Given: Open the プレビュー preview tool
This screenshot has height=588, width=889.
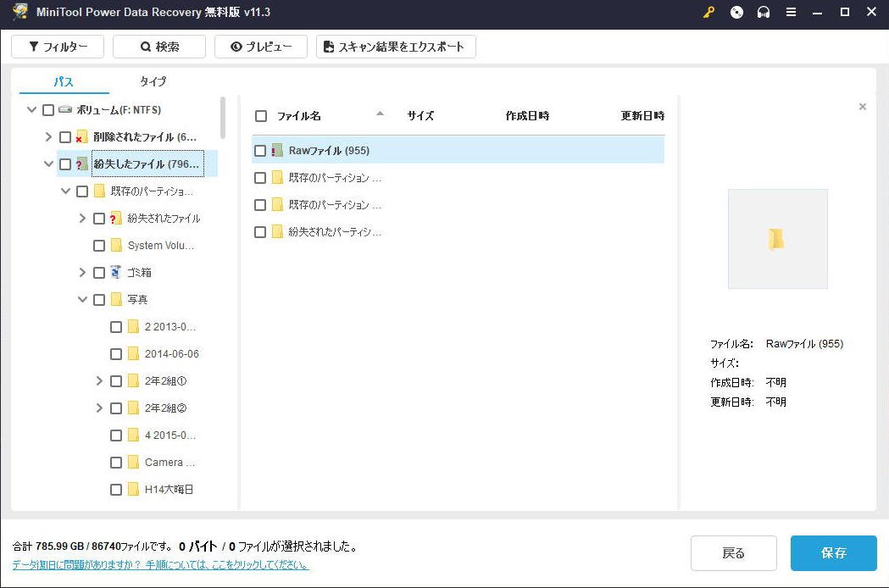Looking at the screenshot, I should (260, 47).
